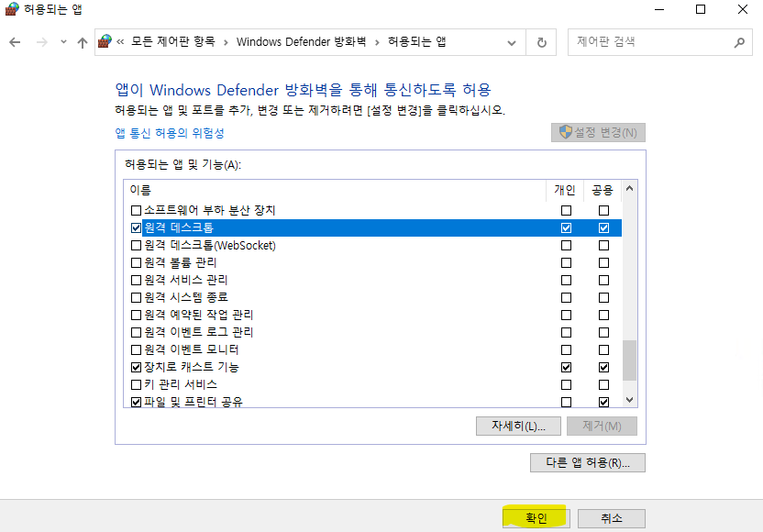Image resolution: width=763 pixels, height=532 pixels.
Task: Expand chevron after 모든 제어판 항목
Action: point(226,43)
